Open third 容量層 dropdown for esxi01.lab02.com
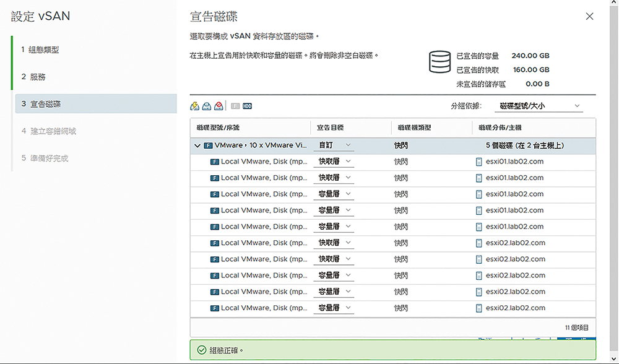Screen dimensions: 619x364 click(x=334, y=227)
